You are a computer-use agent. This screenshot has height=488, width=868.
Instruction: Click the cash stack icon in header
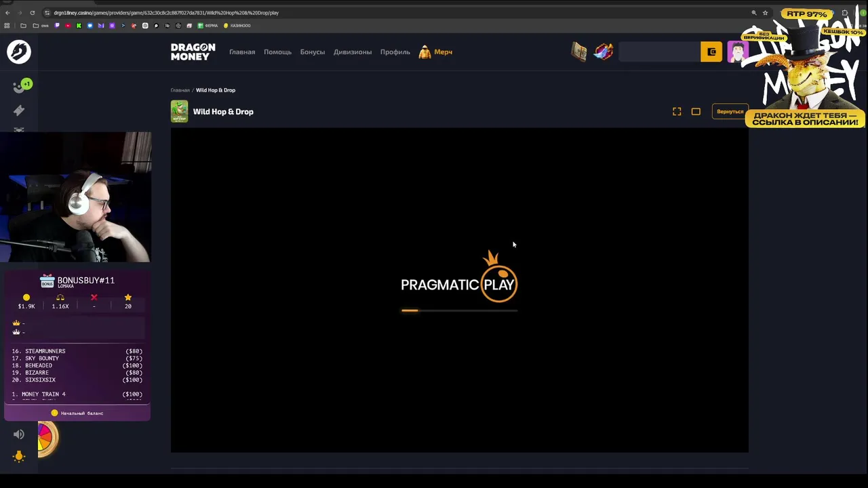click(x=579, y=52)
